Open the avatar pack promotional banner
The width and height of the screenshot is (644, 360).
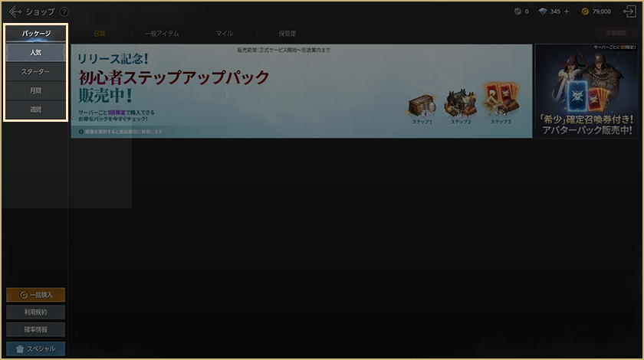586,90
